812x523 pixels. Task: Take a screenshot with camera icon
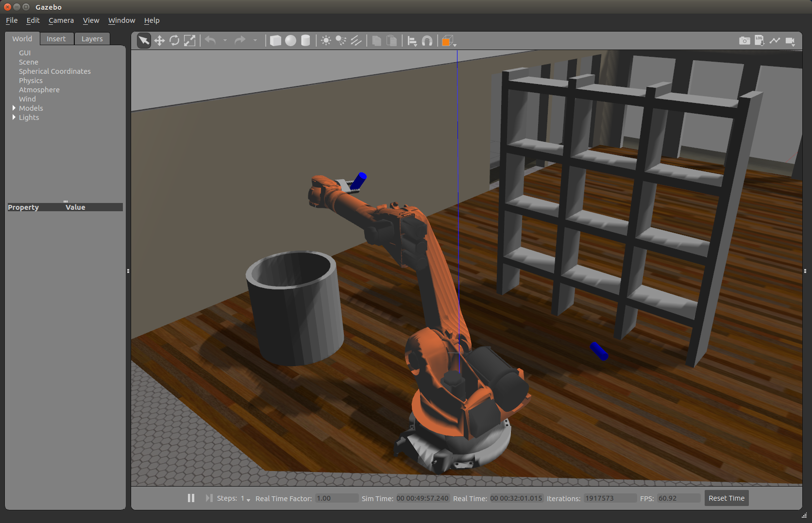744,41
